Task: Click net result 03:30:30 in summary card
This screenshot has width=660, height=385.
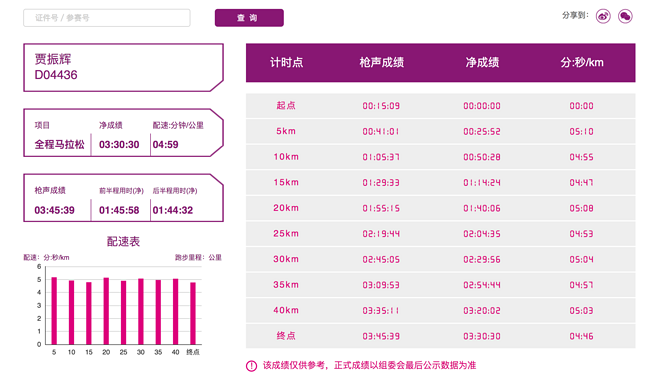Action: (x=119, y=144)
